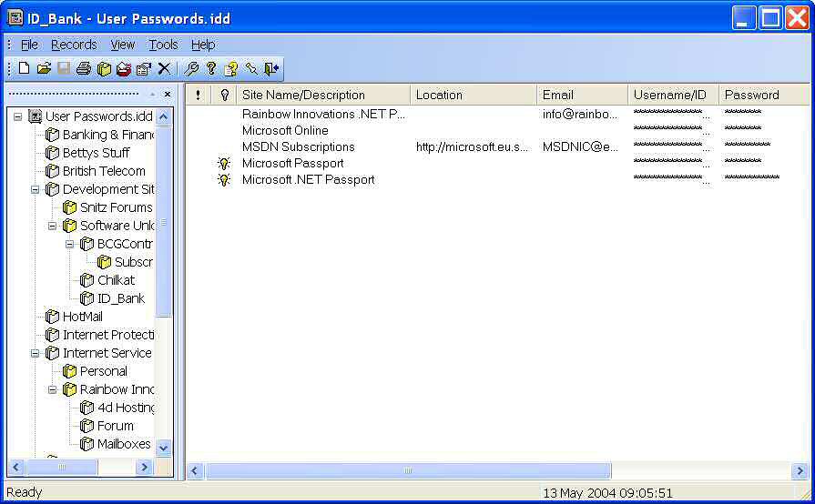Sort by the Username/ID column header
This screenshot has width=815, height=504.
673,95
